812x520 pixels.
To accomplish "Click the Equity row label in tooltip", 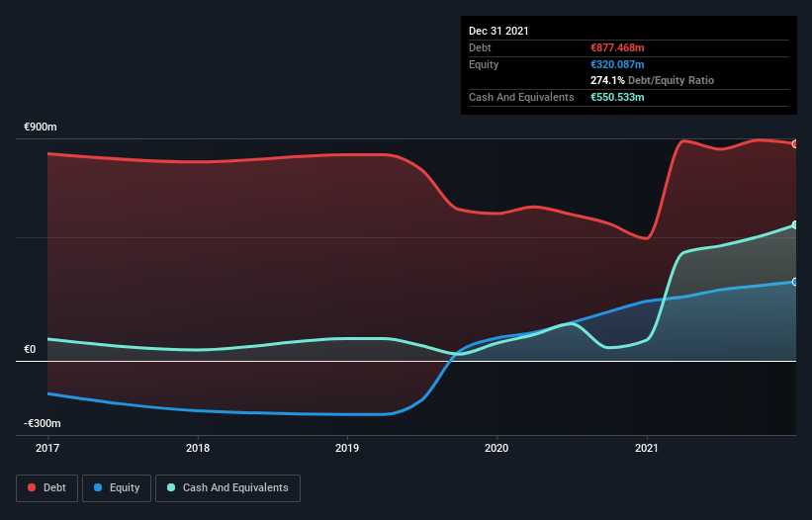I will 484,64.
